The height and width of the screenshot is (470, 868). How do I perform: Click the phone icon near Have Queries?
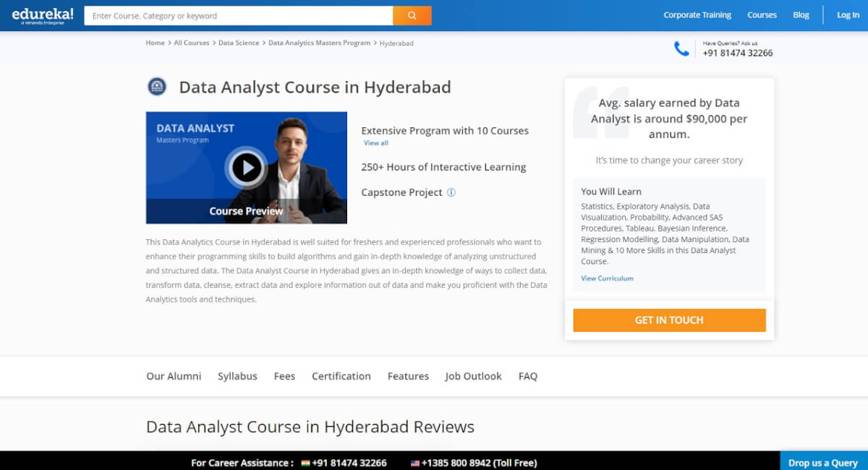680,50
